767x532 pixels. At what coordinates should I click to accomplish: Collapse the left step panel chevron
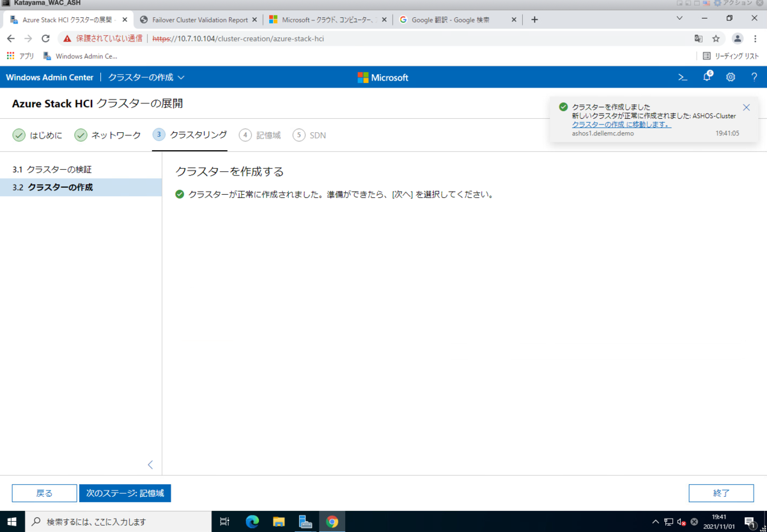[150, 465]
